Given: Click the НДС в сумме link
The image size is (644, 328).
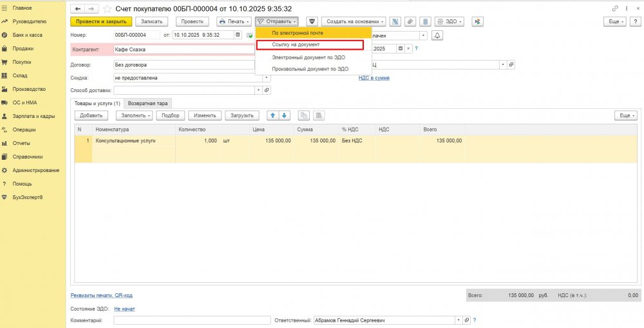Looking at the screenshot, I should (374, 78).
